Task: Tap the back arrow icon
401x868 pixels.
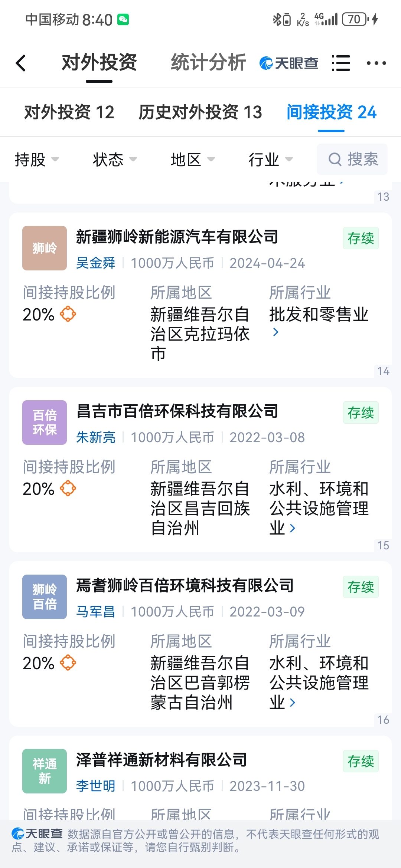Action: pyautogui.click(x=21, y=63)
